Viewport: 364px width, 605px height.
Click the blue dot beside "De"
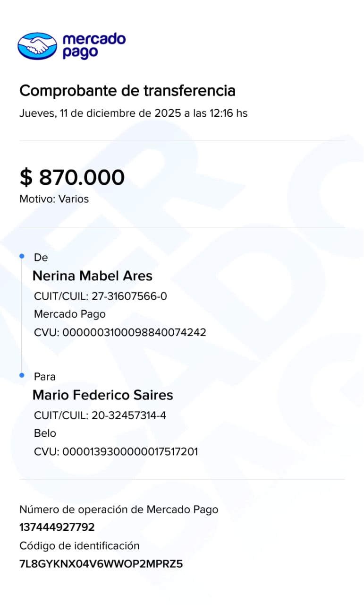pyautogui.click(x=22, y=256)
